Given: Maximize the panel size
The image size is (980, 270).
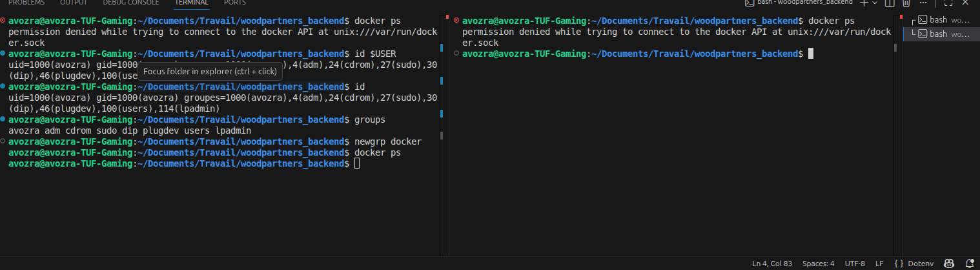Looking at the screenshot, I should pyautogui.click(x=948, y=3).
